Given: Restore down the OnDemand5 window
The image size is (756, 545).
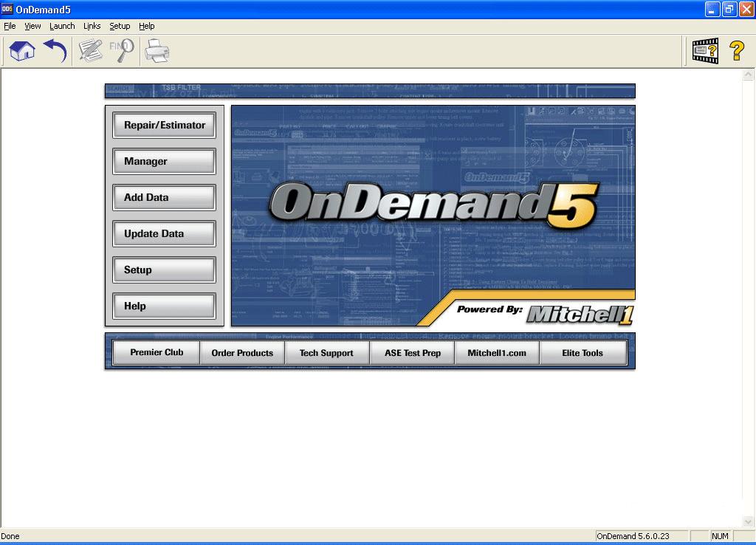Looking at the screenshot, I should [x=729, y=9].
